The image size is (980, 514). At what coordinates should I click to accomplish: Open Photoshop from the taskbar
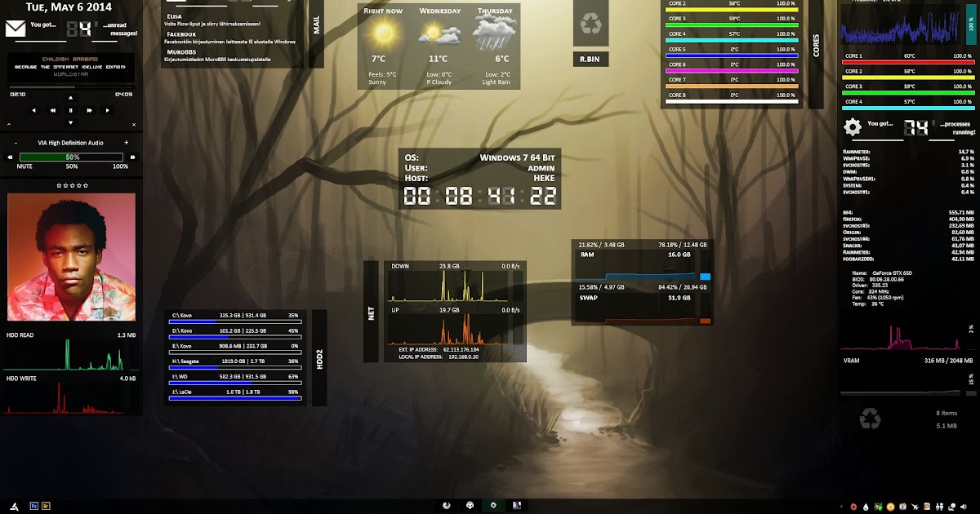coord(33,506)
